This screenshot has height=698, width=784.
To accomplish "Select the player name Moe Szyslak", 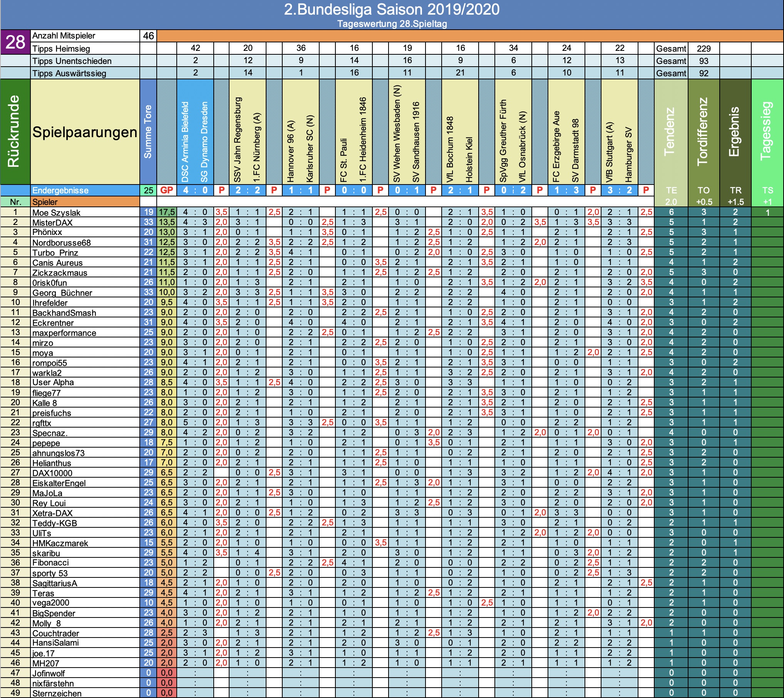I will [x=85, y=212].
